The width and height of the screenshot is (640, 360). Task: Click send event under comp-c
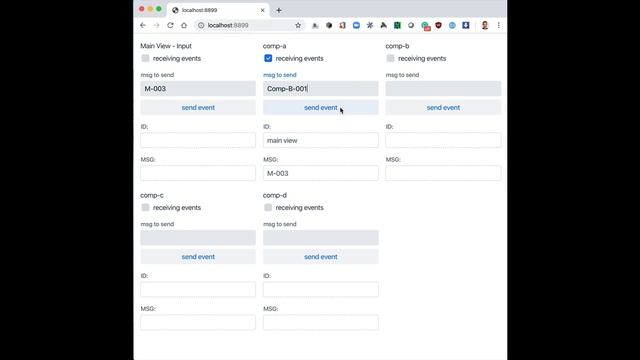(198, 257)
